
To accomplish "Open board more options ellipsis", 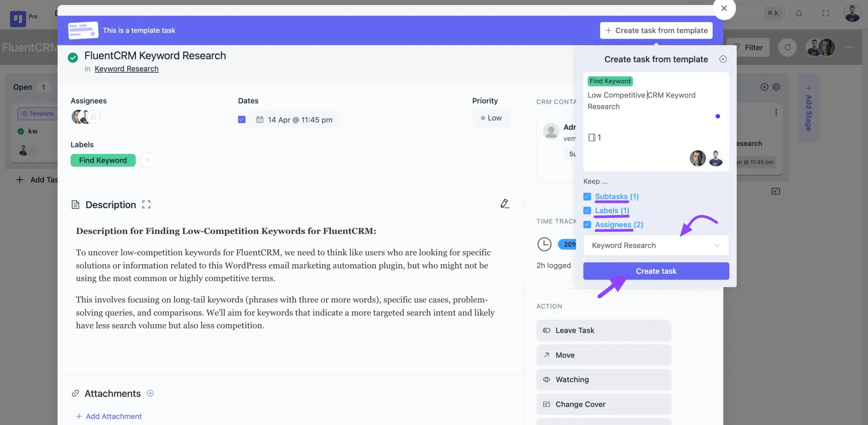I will coord(849,47).
